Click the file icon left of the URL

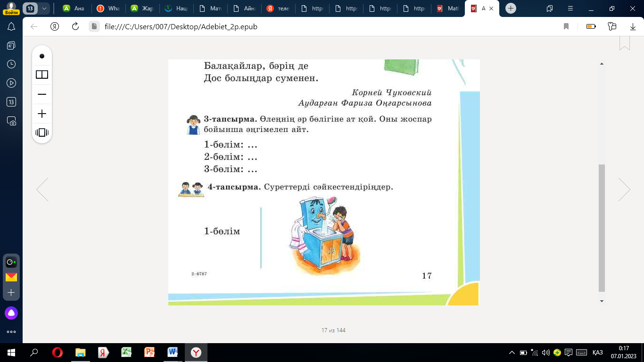pos(94,26)
